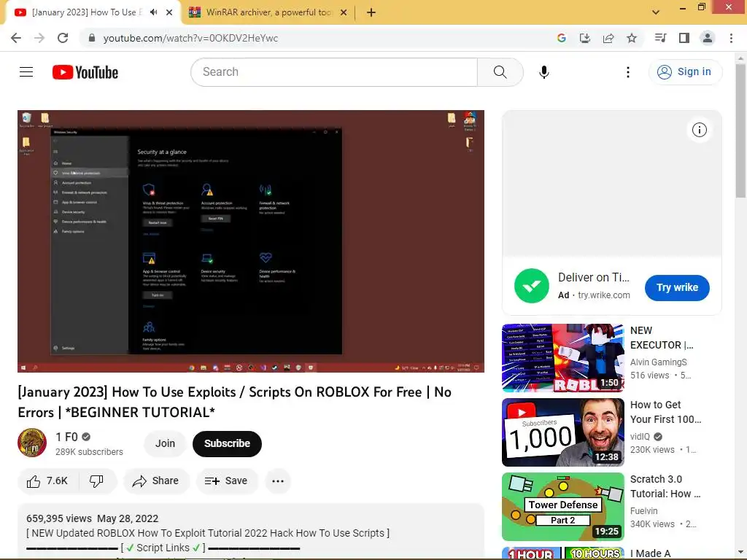Install app via download icon in address bar
This screenshot has width=747, height=560.
(585, 38)
